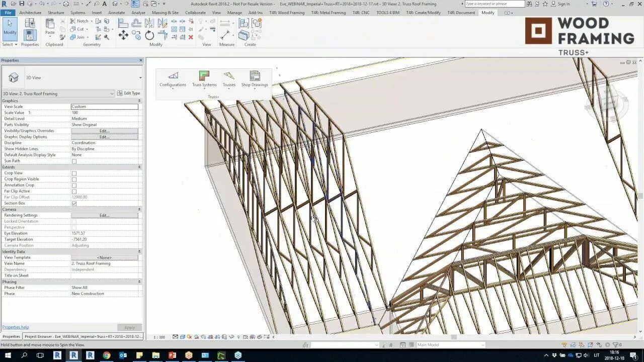Open the Structure ribbon tab
The width and height of the screenshot is (644, 362).
coord(56,13)
